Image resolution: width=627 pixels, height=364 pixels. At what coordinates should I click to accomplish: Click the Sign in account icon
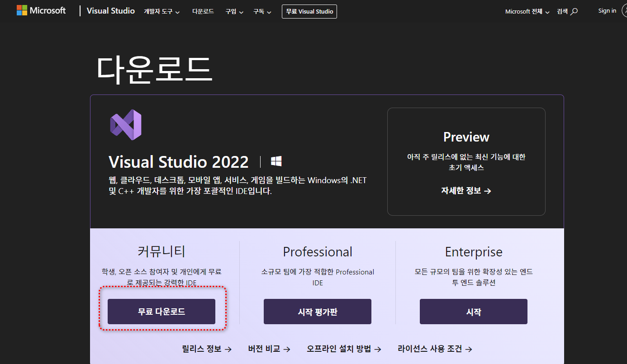pos(624,11)
